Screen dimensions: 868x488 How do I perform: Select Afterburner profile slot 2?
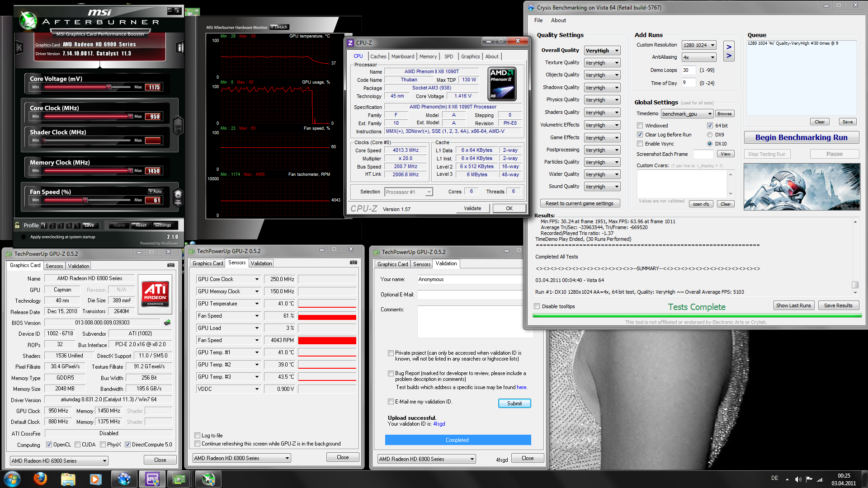[x=52, y=225]
